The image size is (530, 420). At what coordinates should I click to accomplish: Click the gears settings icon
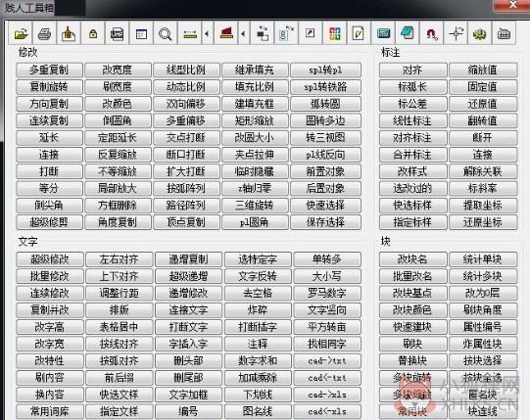pos(480,34)
